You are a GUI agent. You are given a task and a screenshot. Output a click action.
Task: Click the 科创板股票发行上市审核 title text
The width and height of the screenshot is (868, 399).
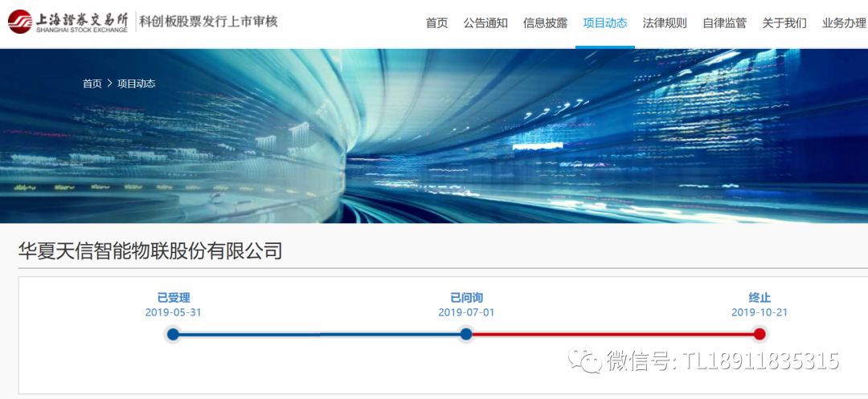pos(208,22)
